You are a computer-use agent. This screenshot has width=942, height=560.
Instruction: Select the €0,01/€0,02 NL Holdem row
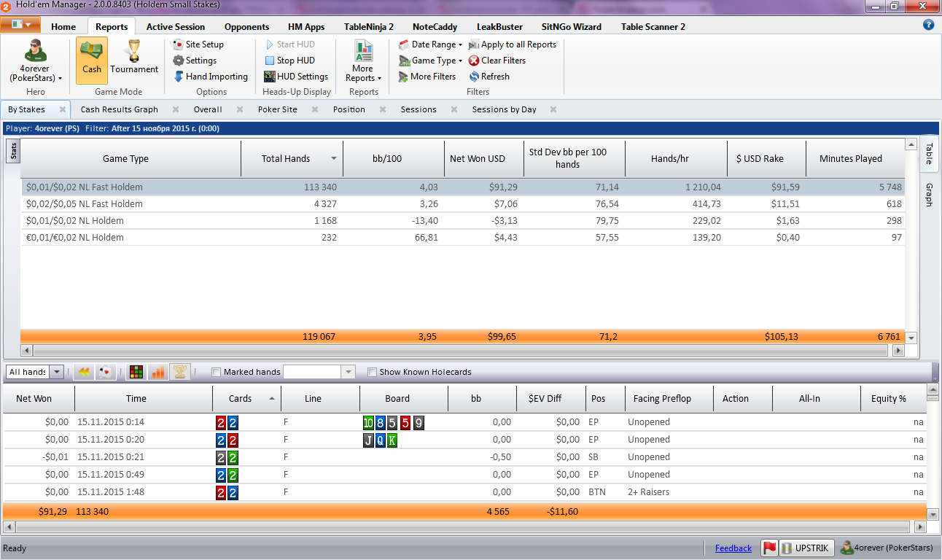(463, 238)
